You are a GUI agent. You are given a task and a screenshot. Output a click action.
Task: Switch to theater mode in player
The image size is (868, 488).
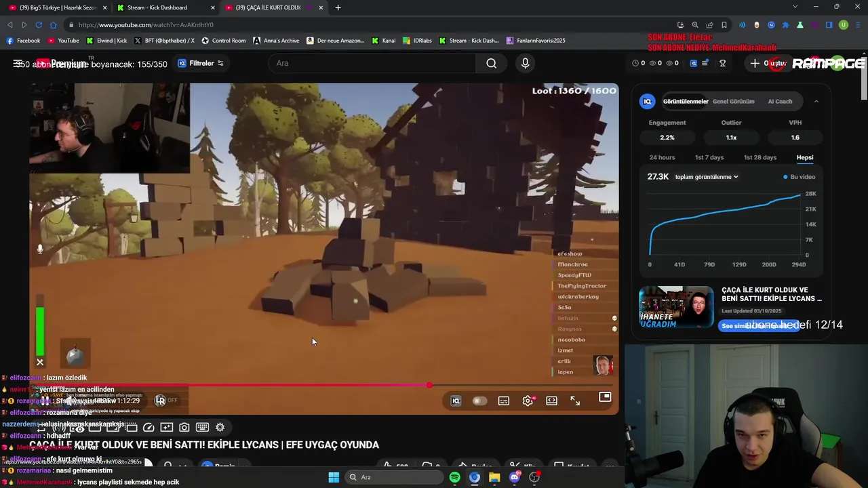point(551,401)
